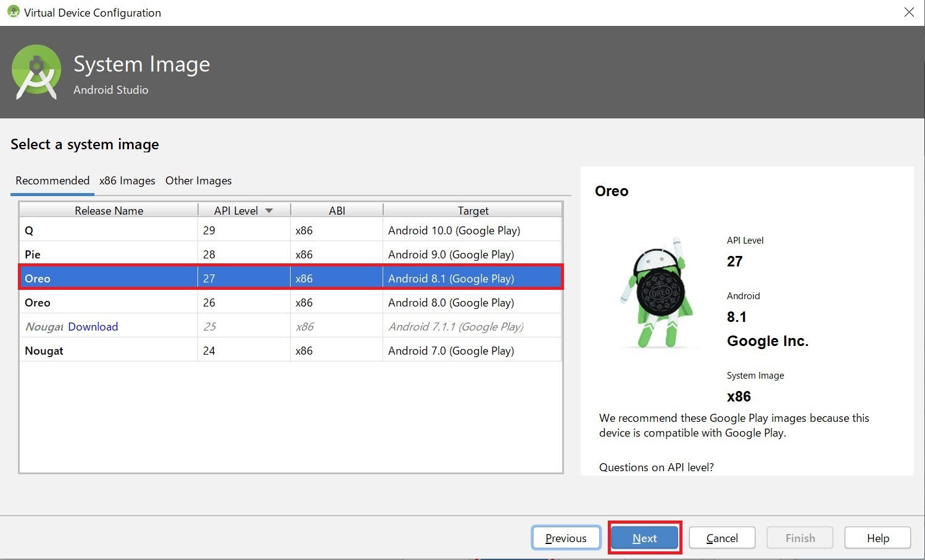Click the Oreo heading in details panel
The image size is (925, 560).
coord(612,191)
